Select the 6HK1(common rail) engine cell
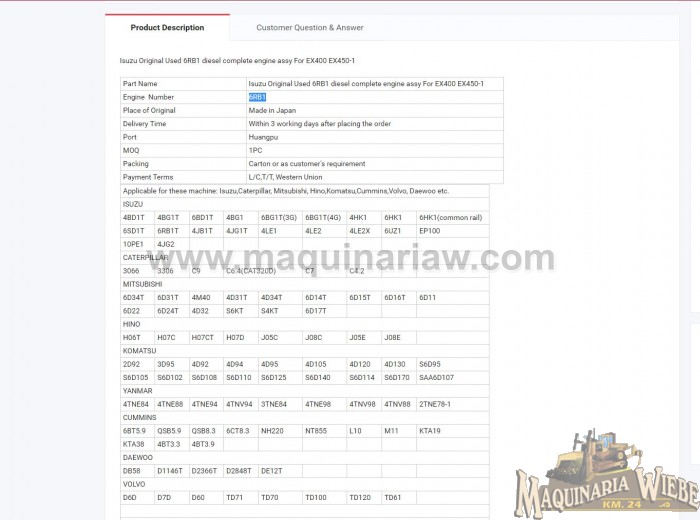This screenshot has height=520, width=700. click(x=450, y=217)
